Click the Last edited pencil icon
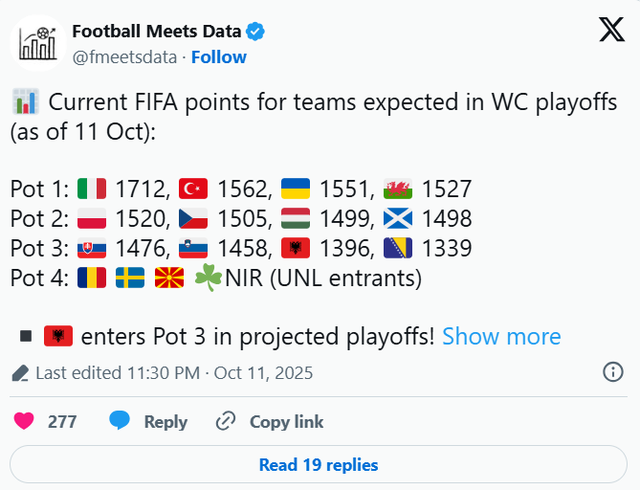This screenshot has height=490, width=640. pos(20,374)
